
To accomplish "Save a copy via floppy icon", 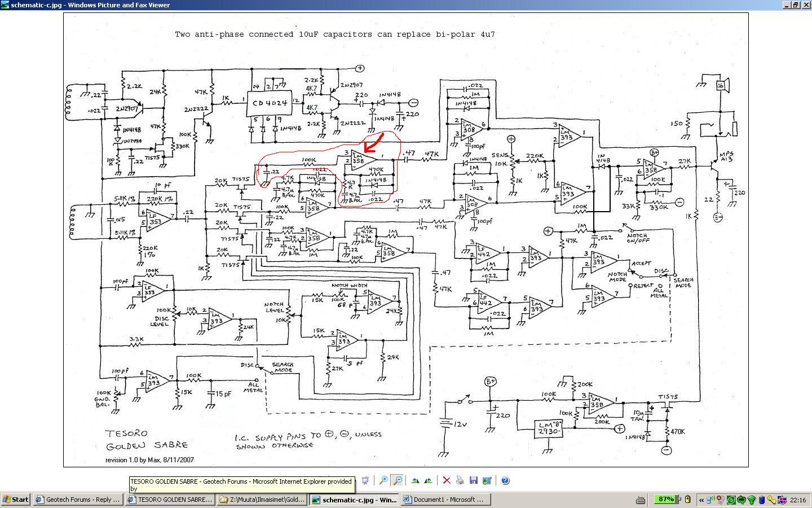I will click(x=474, y=480).
